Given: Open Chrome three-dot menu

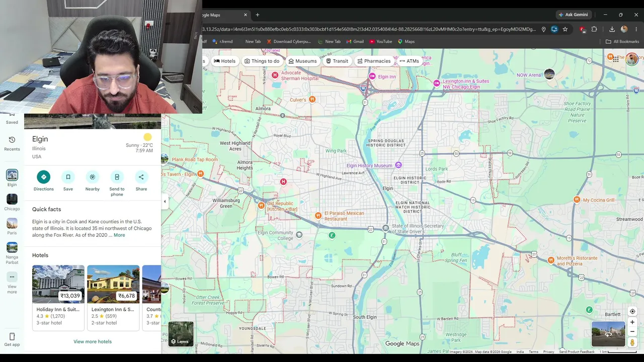Looking at the screenshot, I should point(636,29).
